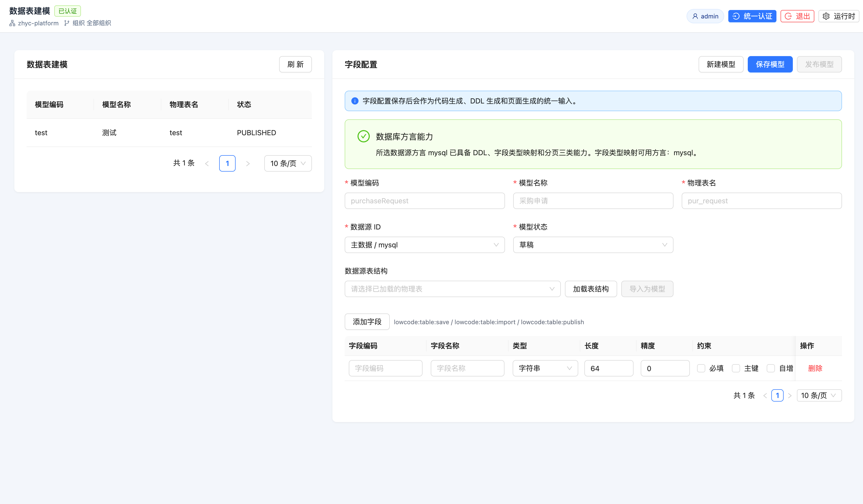Click the 保存模型 button
The width and height of the screenshot is (863, 504).
pyautogui.click(x=770, y=64)
